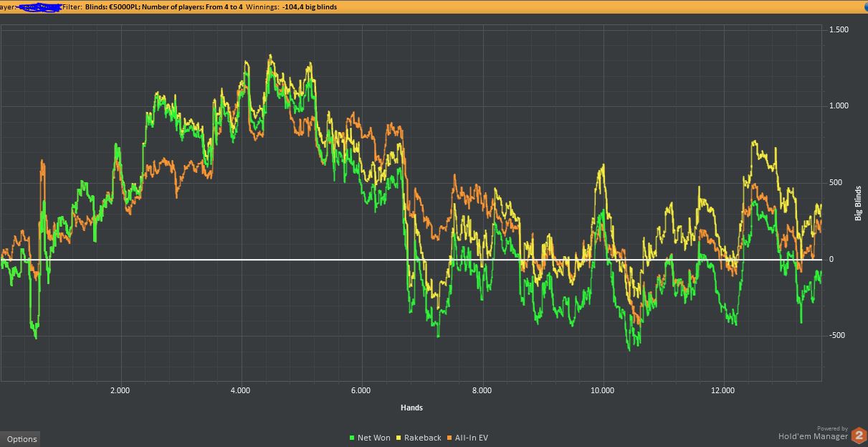868x447 pixels.
Task: Click the Winnings -104,4 big blinds text
Action: (291, 6)
